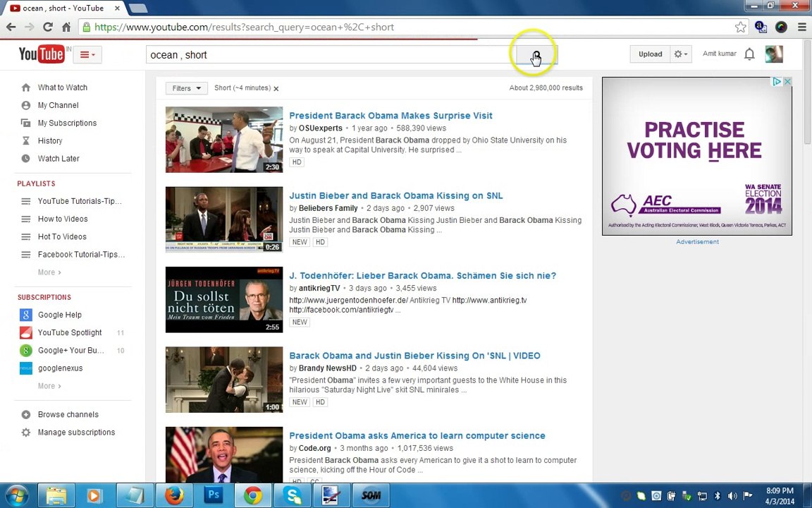
Task: Open the googlenexus subscription
Action: point(60,368)
